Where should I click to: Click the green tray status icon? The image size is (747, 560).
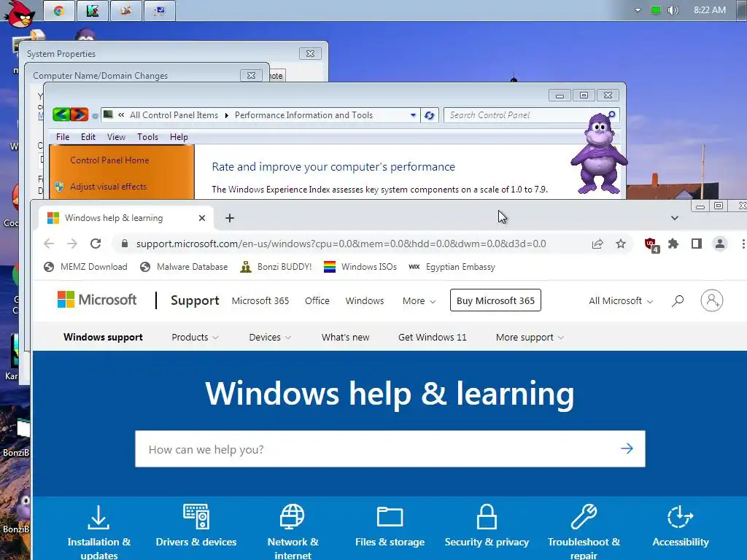click(x=656, y=10)
